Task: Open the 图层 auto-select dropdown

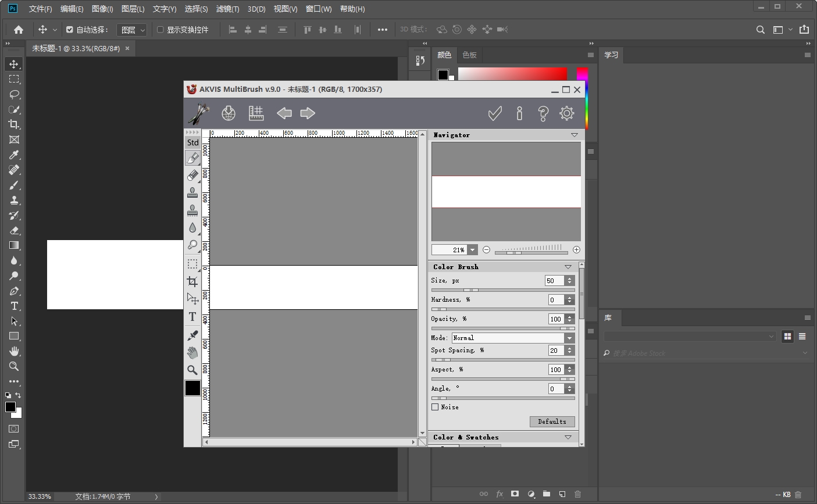Action: click(132, 30)
